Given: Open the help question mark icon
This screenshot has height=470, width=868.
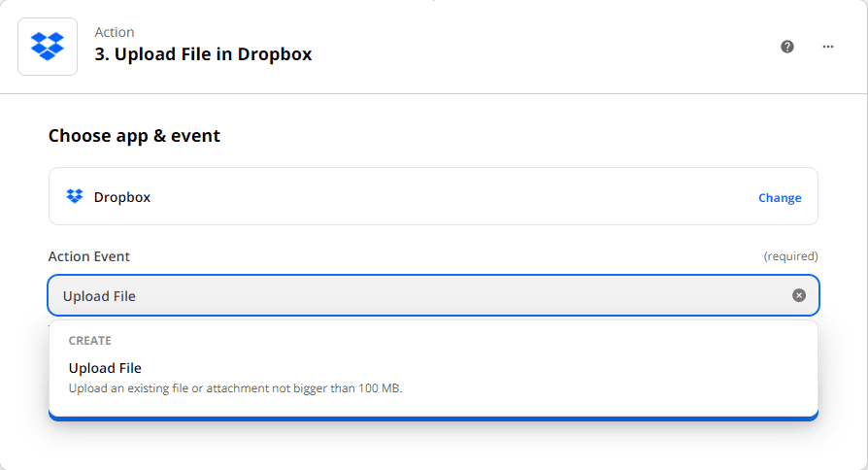Looking at the screenshot, I should point(787,47).
